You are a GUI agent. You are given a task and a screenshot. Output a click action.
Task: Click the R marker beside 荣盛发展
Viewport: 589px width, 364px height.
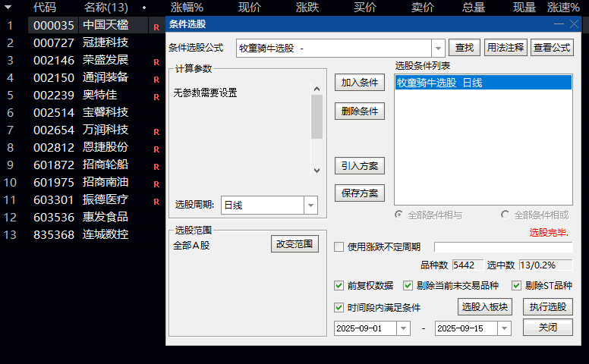click(x=156, y=62)
